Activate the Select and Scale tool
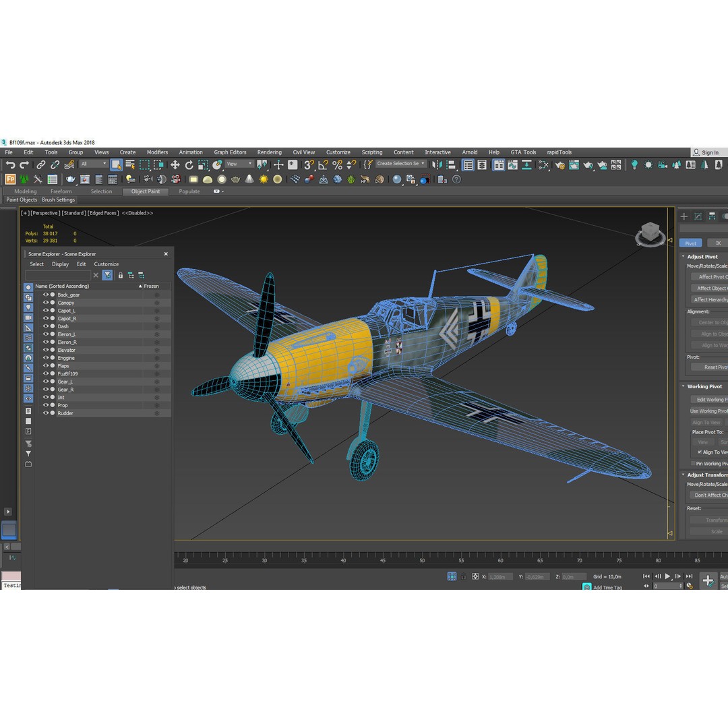 [203, 165]
